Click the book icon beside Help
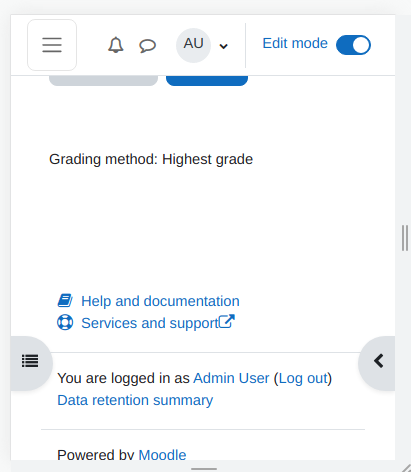Screen dimensions: 411x472 (65, 300)
